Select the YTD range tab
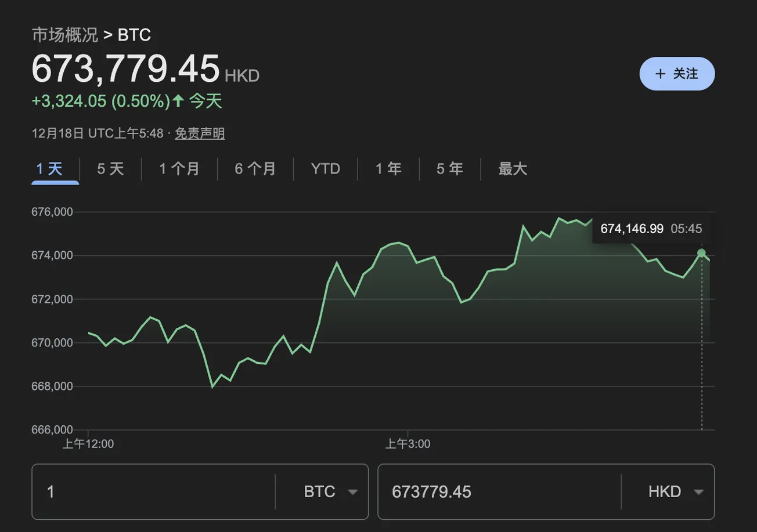The image size is (757, 532). tap(326, 169)
